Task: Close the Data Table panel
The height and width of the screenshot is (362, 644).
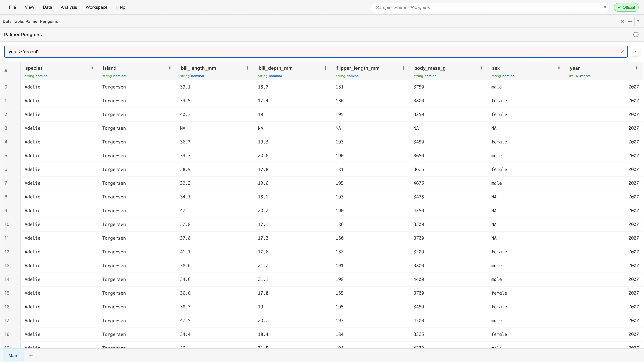Action: (623, 21)
